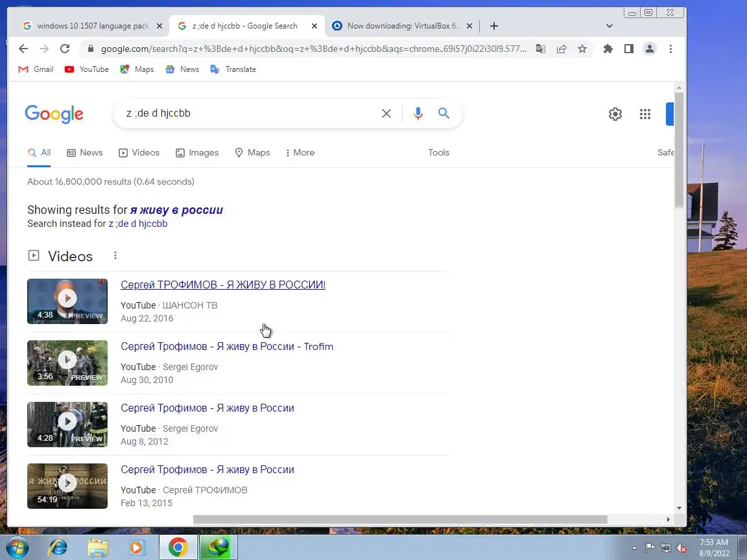The height and width of the screenshot is (560, 747).
Task: Open the translate page icon in address bar
Action: [540, 49]
